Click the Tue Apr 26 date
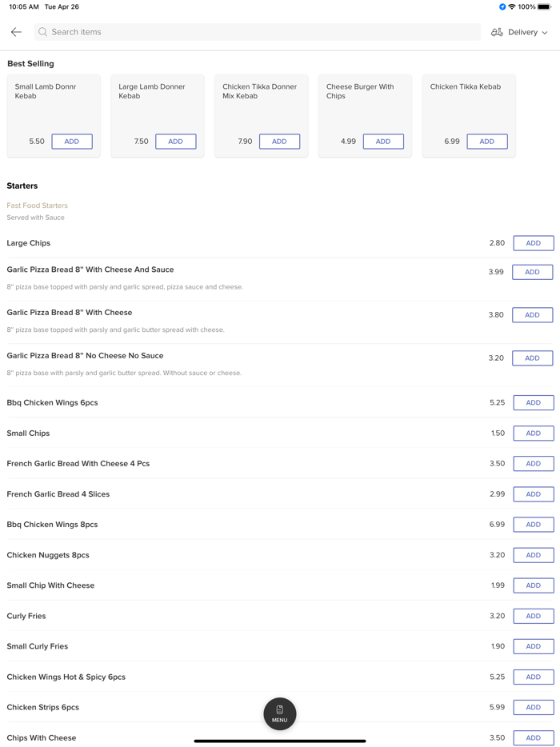The image size is (560, 747). pyautogui.click(x=62, y=6)
